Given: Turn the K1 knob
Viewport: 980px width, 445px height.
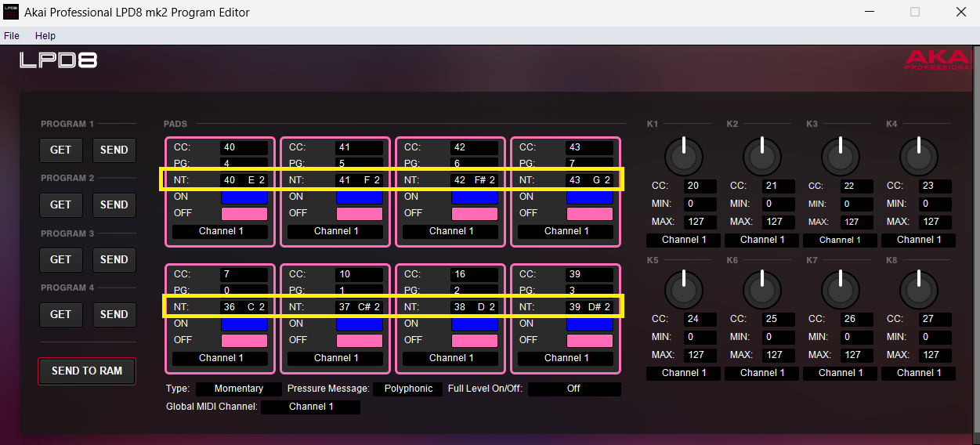Looking at the screenshot, I should [x=683, y=156].
